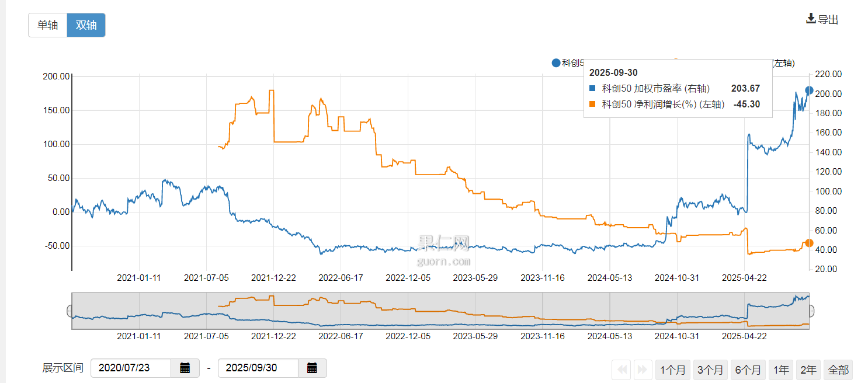This screenshot has height=383, width=868.
Task: Select the 双轴 dual-axis mode
Action: click(x=86, y=25)
